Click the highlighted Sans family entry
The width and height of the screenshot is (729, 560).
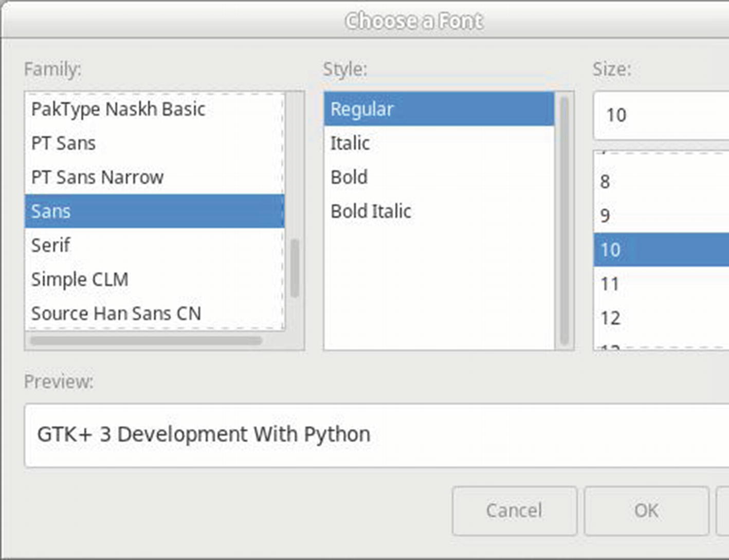(154, 211)
